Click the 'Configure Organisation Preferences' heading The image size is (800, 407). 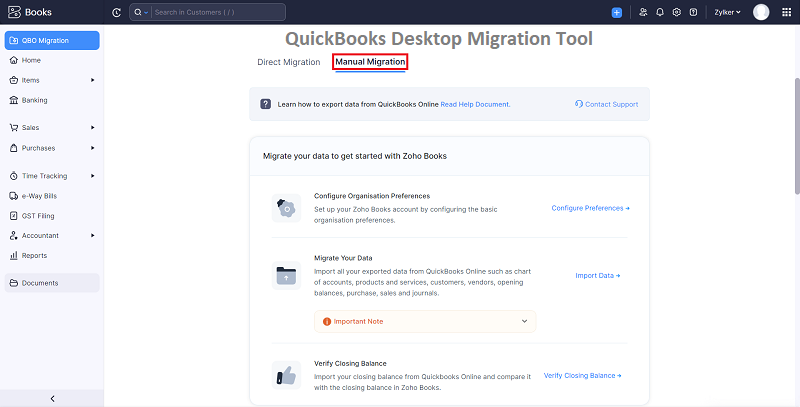pos(372,196)
